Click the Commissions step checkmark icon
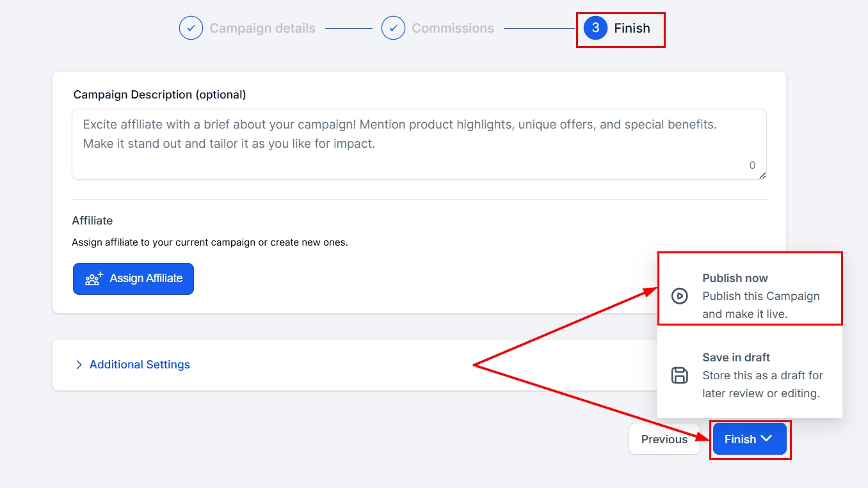 [393, 28]
